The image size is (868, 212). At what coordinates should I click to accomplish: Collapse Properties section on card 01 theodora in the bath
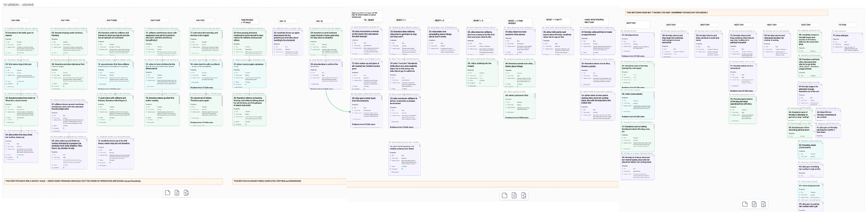point(9,39)
